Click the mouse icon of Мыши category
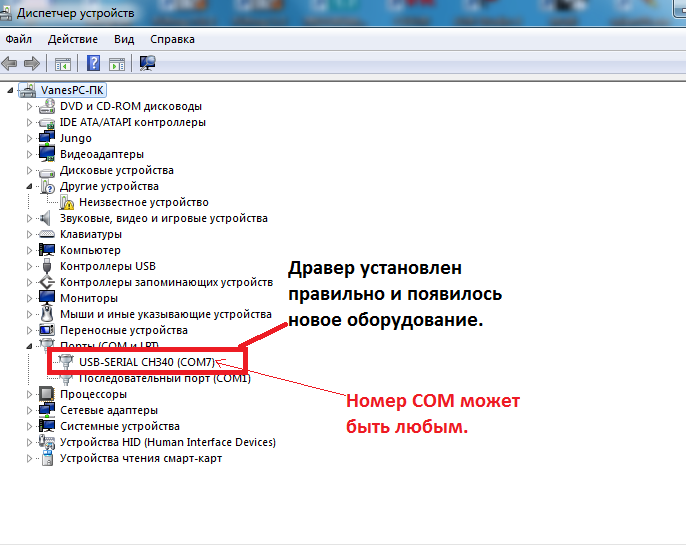This screenshot has height=546, width=686. pyautogui.click(x=47, y=314)
